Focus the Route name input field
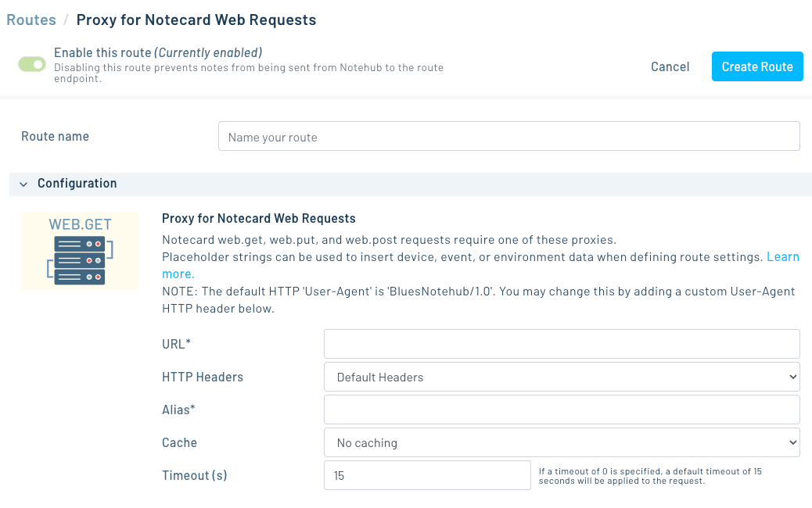The height and width of the screenshot is (508, 812). click(x=508, y=137)
